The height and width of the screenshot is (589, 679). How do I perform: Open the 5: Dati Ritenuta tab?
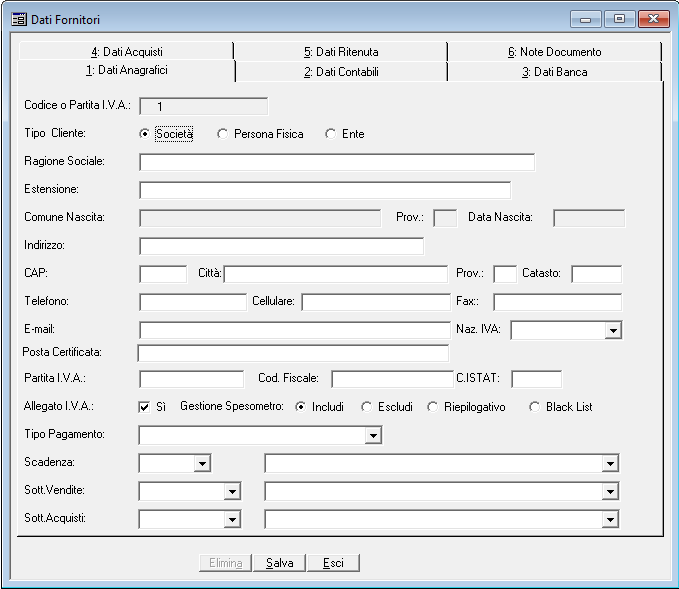click(341, 52)
